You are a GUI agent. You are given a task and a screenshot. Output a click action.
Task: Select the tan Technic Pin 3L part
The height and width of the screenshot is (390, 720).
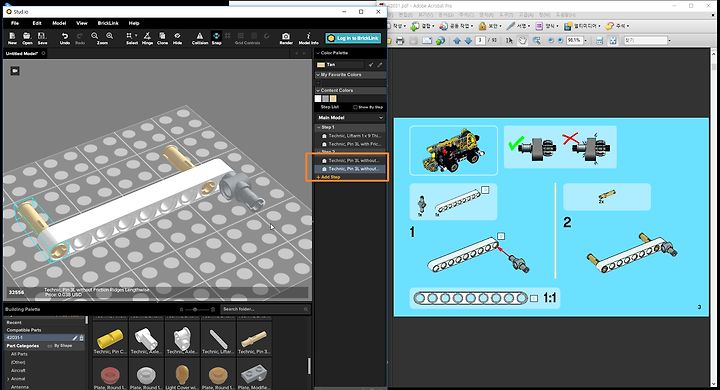point(254,339)
